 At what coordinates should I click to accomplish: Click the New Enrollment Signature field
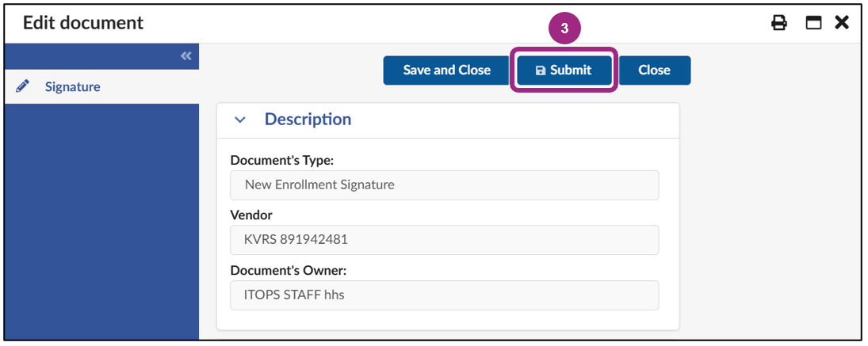click(x=444, y=185)
